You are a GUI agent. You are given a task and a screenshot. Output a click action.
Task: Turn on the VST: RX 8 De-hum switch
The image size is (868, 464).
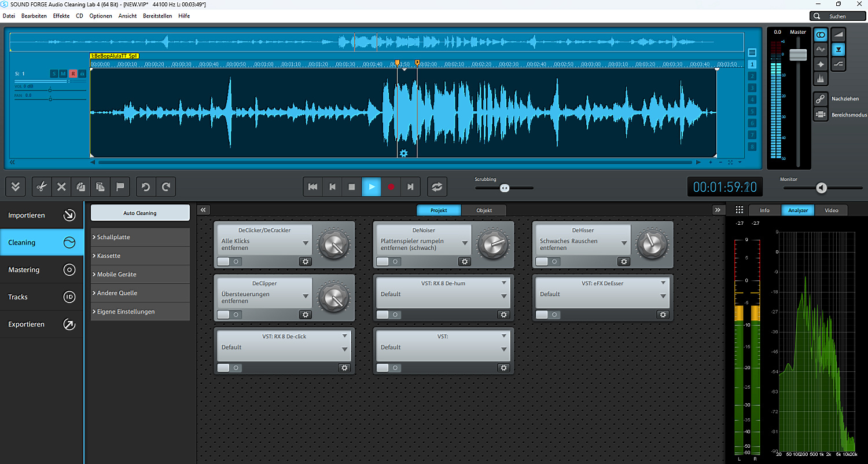pos(388,315)
